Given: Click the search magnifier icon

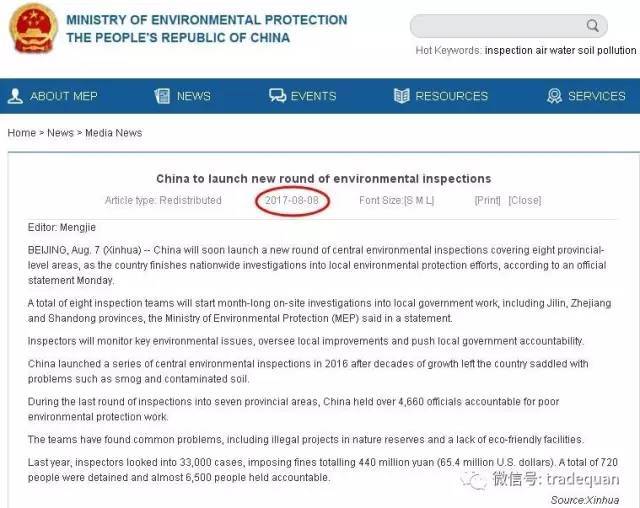Looking at the screenshot, I should pyautogui.click(x=592, y=26).
